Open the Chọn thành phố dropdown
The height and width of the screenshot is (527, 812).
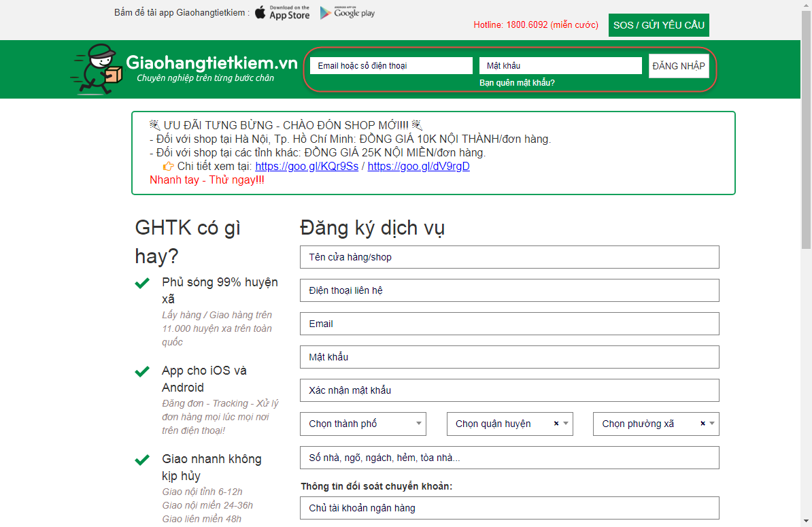(x=362, y=424)
